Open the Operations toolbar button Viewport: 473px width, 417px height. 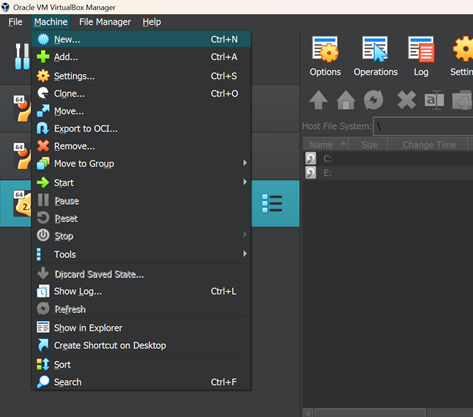click(x=376, y=56)
